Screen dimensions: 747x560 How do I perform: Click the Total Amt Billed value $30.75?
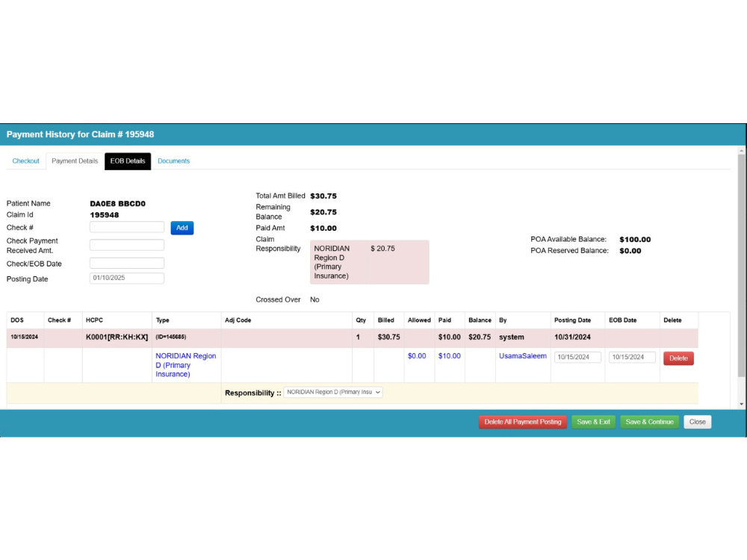click(323, 196)
